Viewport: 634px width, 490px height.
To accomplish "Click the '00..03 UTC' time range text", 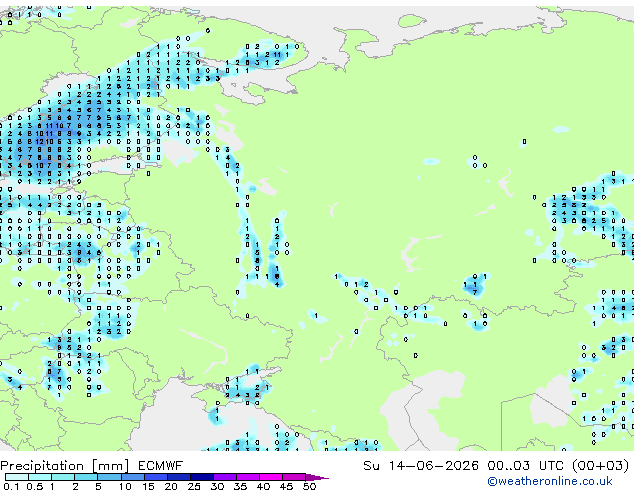I will click(x=526, y=466).
